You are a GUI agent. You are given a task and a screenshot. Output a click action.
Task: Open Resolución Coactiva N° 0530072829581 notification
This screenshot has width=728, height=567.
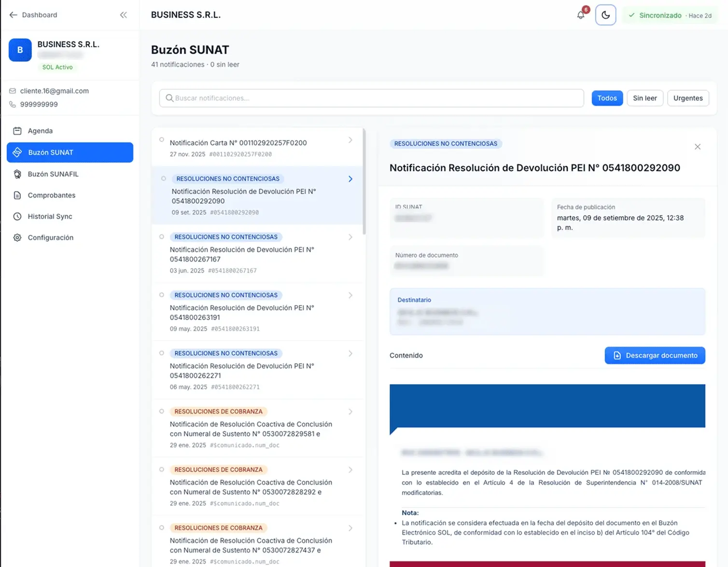coord(251,429)
